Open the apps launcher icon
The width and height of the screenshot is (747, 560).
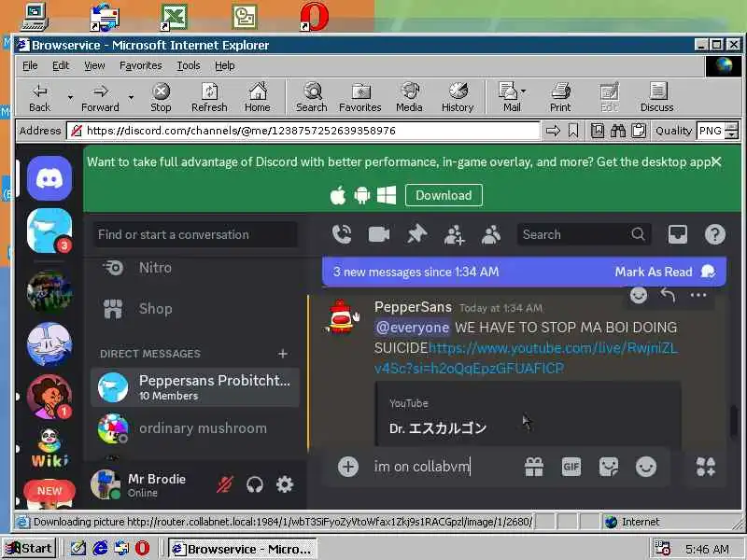click(x=706, y=467)
